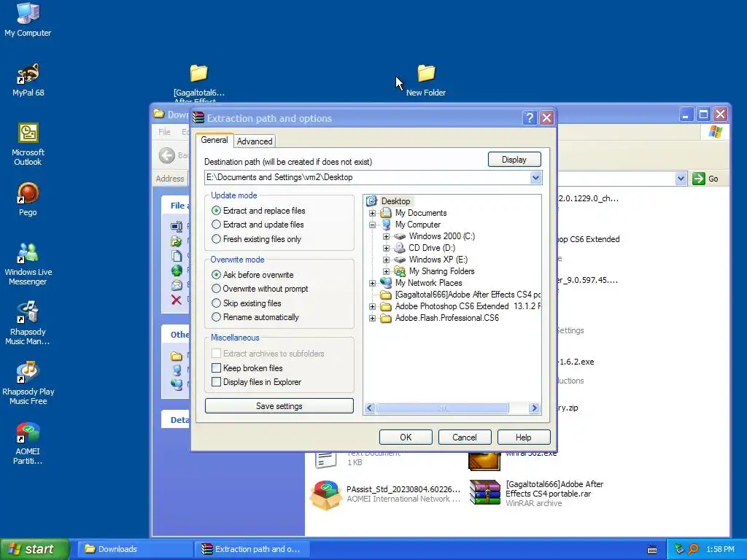Select the Gagaltotal6 folder on desktop
This screenshot has width=747, height=560.
[x=199, y=82]
